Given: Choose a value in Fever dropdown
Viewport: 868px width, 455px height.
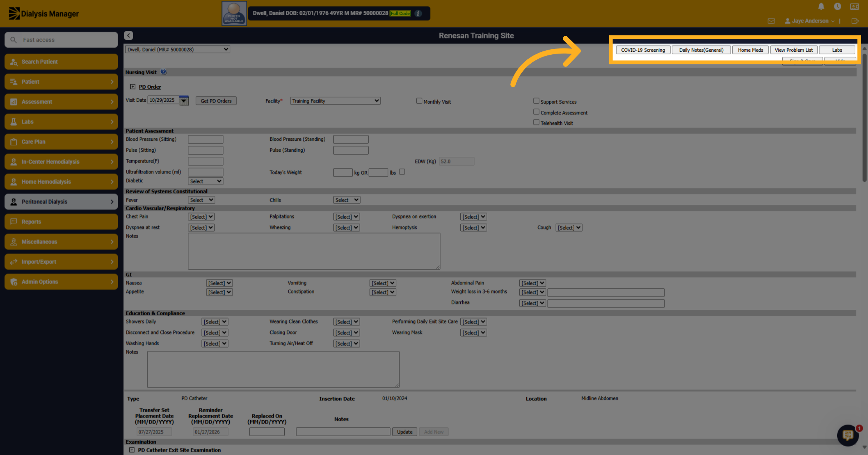Looking at the screenshot, I should (x=201, y=200).
